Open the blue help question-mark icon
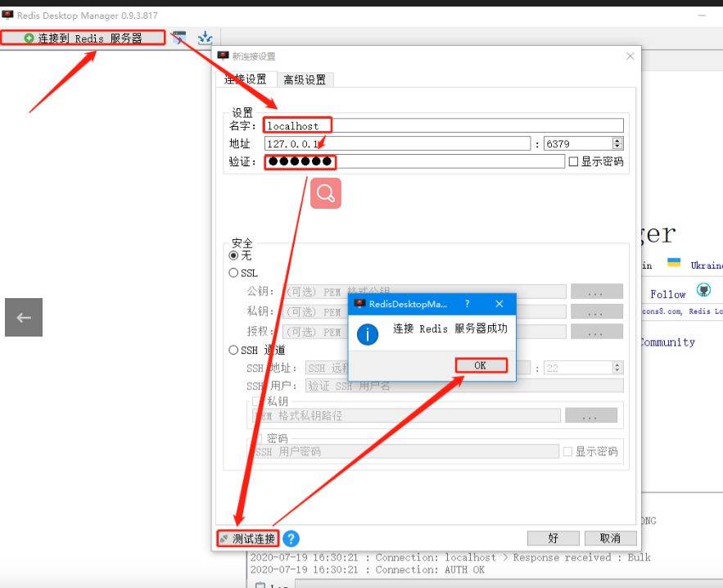Screen dimensions: 723x588 pyautogui.click(x=291, y=538)
